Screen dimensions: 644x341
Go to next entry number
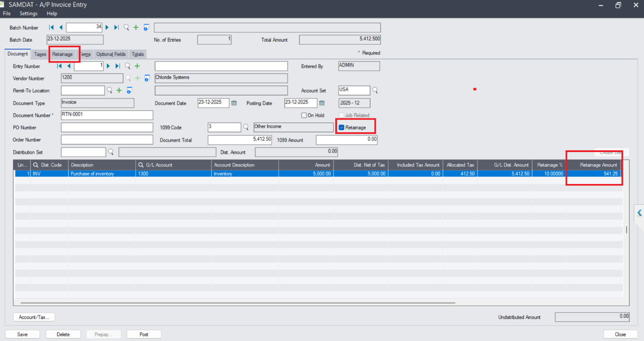[x=108, y=66]
